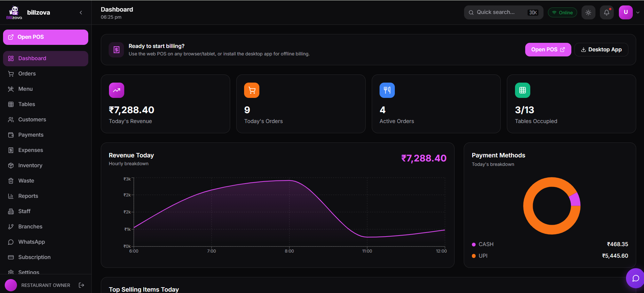Open WhatsApp integration
Screen dimensions: 644x293
click(45, 242)
